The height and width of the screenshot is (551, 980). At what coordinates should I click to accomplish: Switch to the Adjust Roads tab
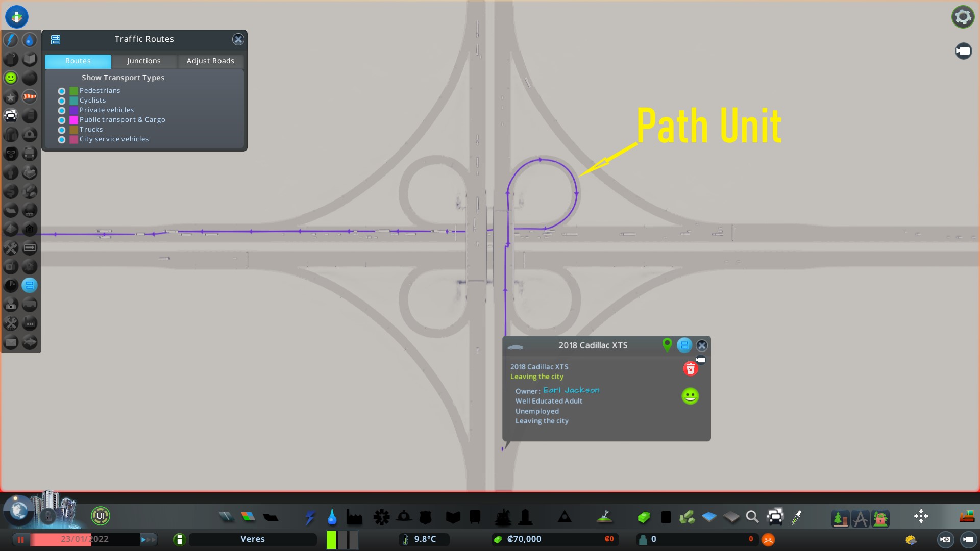pos(210,61)
